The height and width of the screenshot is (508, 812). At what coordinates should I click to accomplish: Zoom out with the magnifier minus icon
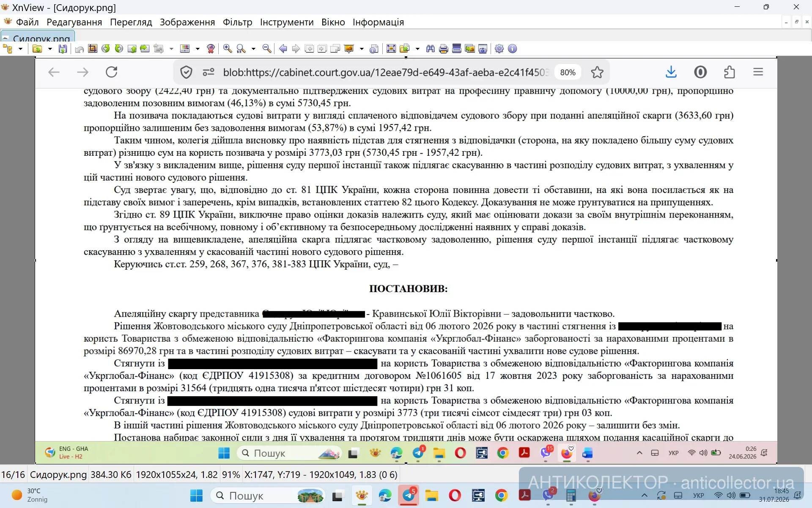pyautogui.click(x=267, y=49)
